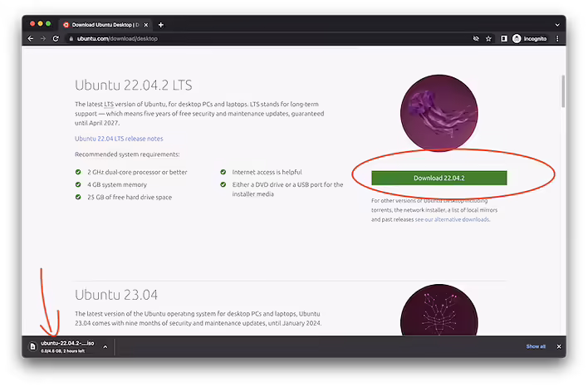Click the Download 22.04.2 button
This screenshot has height=387, width=588.
tap(439, 178)
